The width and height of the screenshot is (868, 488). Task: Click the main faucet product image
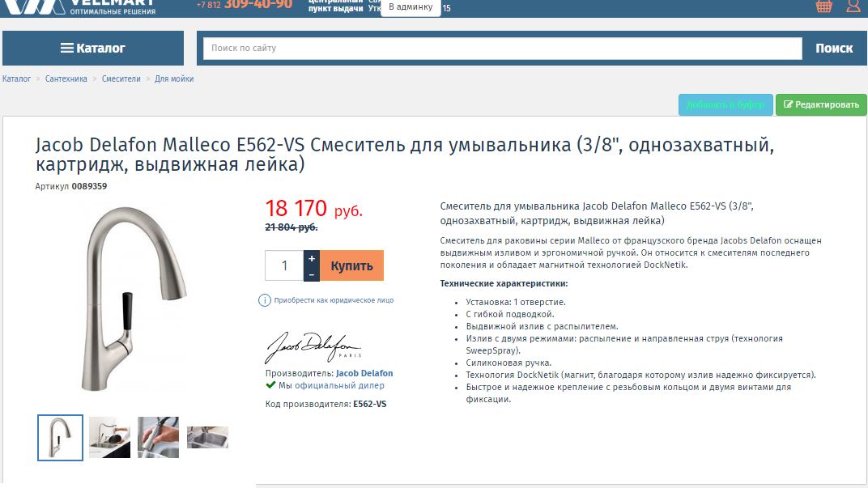pos(136,299)
